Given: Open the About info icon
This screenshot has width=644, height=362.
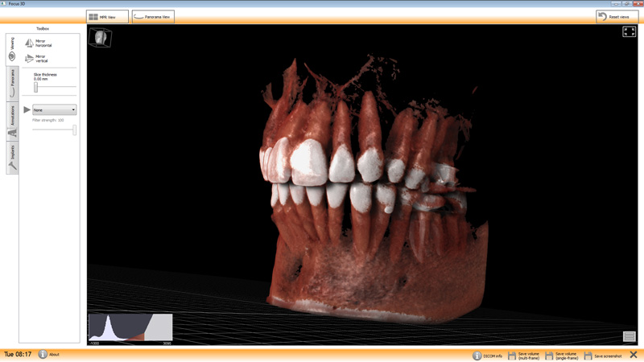Looking at the screenshot, I should pyautogui.click(x=43, y=354).
